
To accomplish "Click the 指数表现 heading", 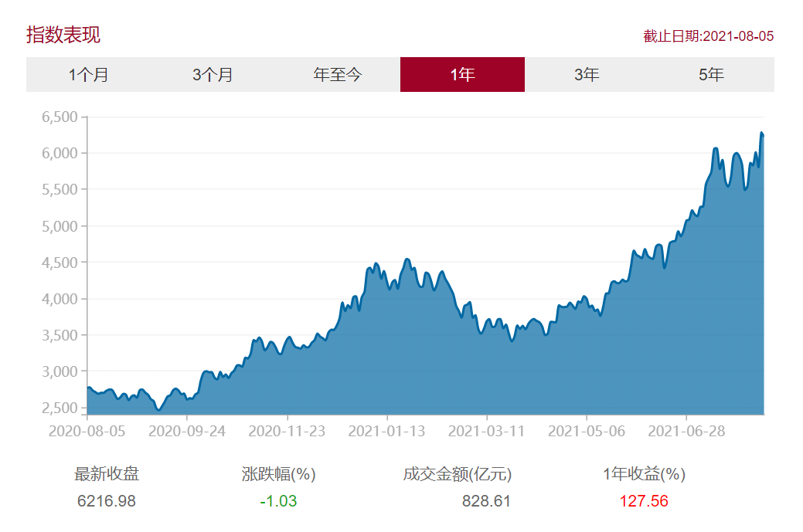I will [x=63, y=35].
